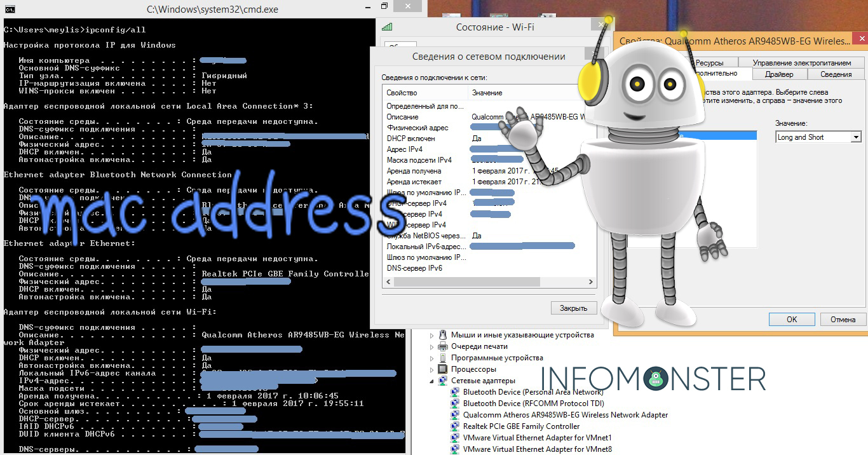Select the Адрес IPv4 row

tap(489, 149)
